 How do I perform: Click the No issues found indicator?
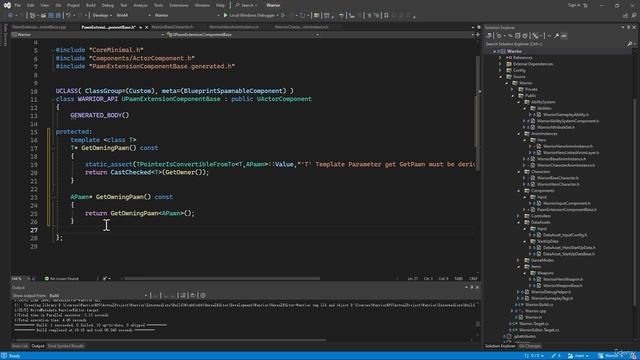pos(62,279)
